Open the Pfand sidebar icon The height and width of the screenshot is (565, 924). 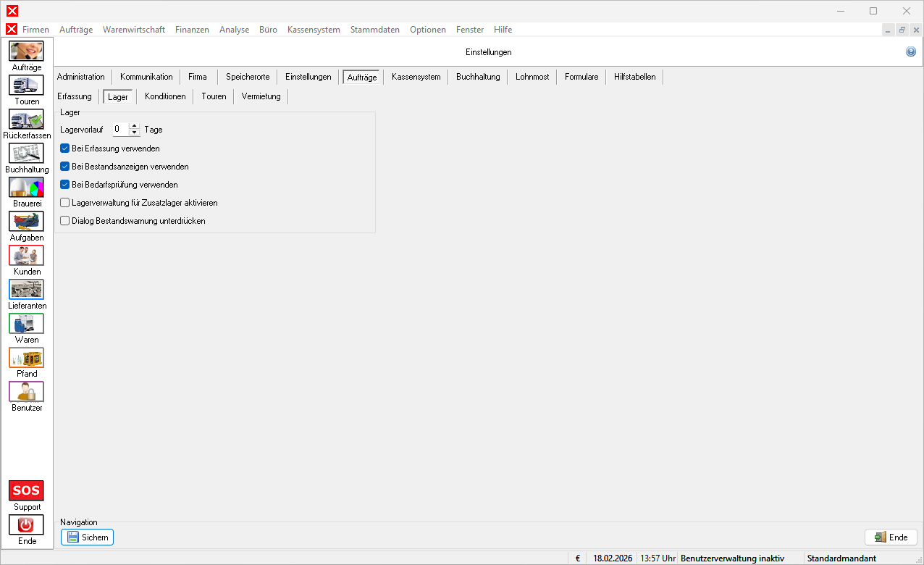click(x=26, y=358)
